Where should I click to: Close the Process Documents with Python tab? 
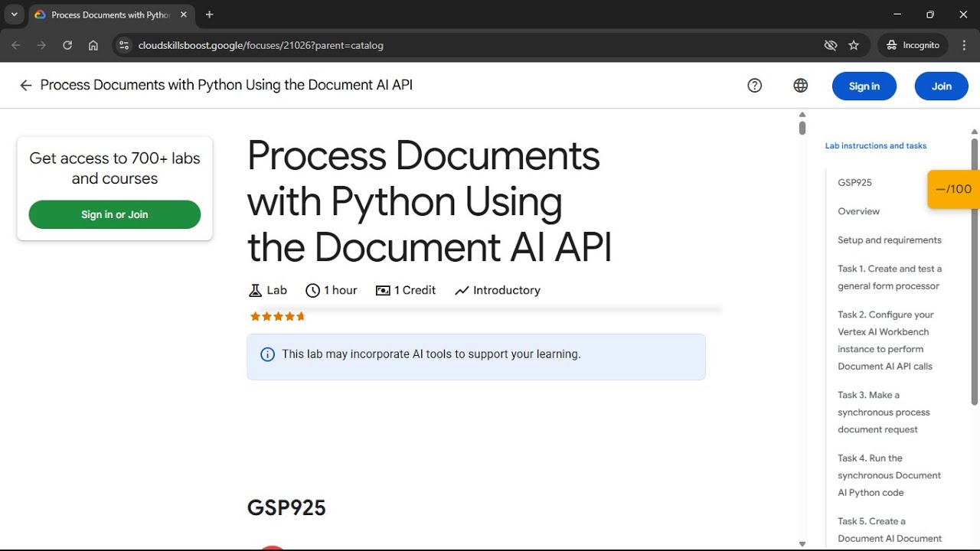(184, 15)
